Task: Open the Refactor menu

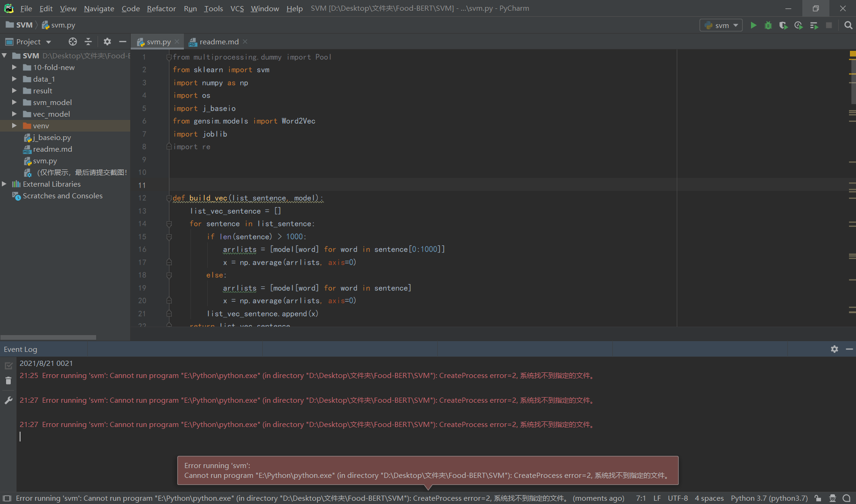Action: (161, 8)
